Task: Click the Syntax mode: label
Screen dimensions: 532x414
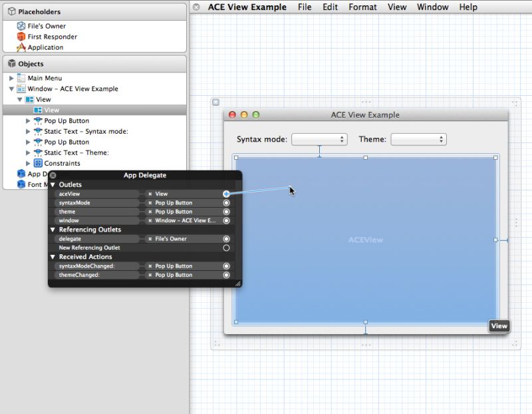Action: point(262,139)
